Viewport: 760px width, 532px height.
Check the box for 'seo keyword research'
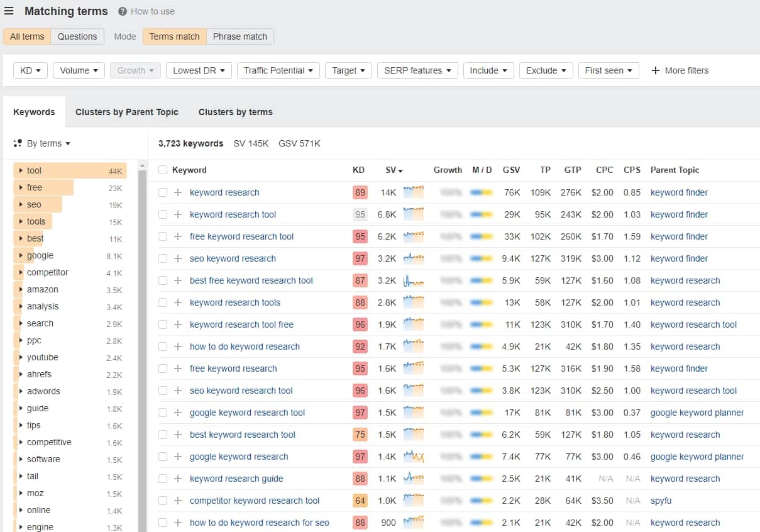(163, 258)
